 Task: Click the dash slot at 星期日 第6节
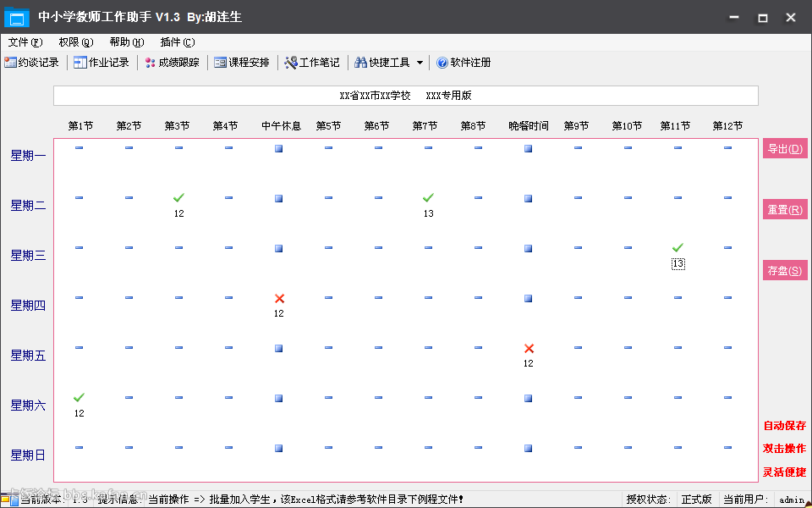click(379, 447)
